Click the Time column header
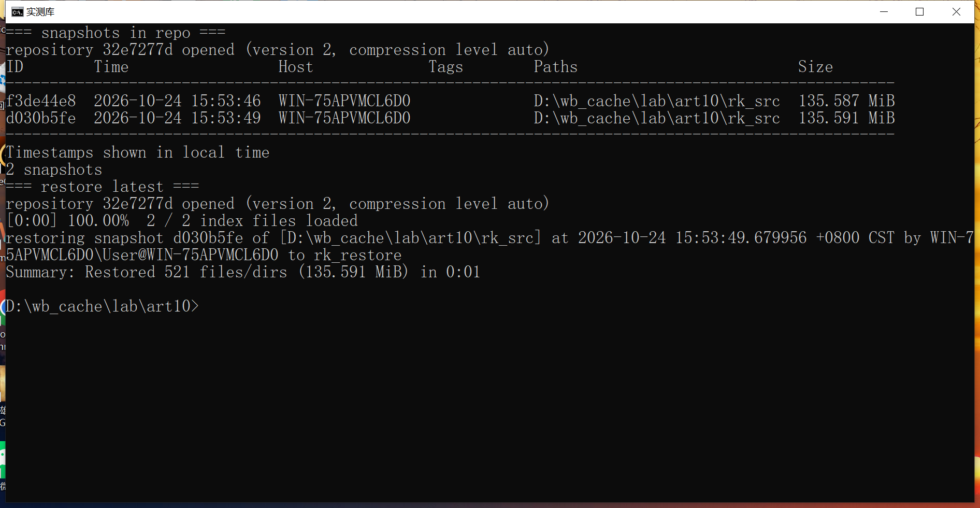Viewport: 980px width, 508px height. [x=111, y=67]
